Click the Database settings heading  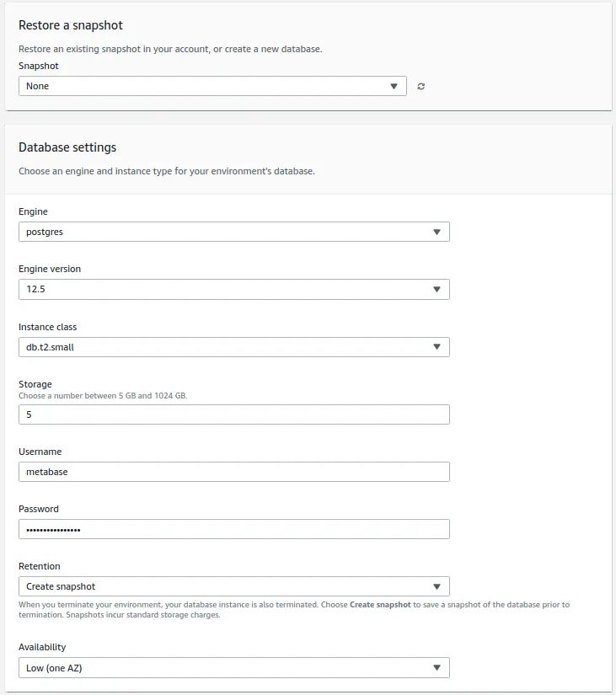(67, 147)
